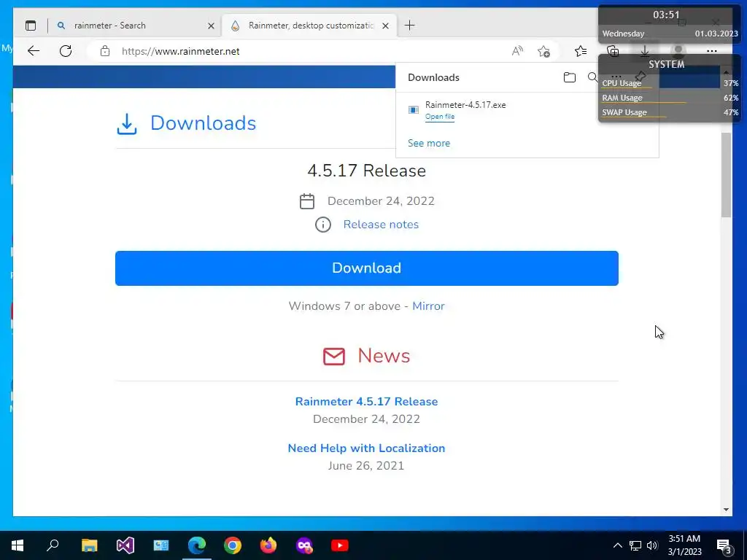Image resolution: width=747 pixels, height=560 pixels.
Task: Open volume control tray icon
Action: 652,545
